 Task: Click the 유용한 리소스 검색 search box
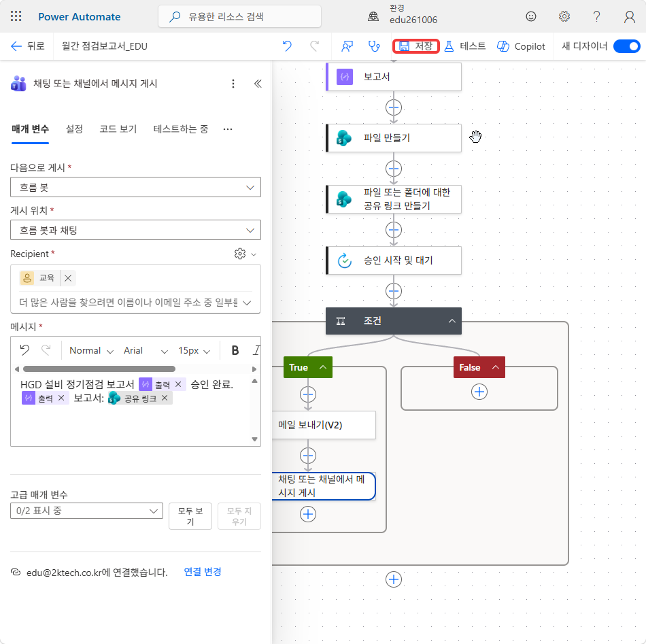(x=239, y=16)
